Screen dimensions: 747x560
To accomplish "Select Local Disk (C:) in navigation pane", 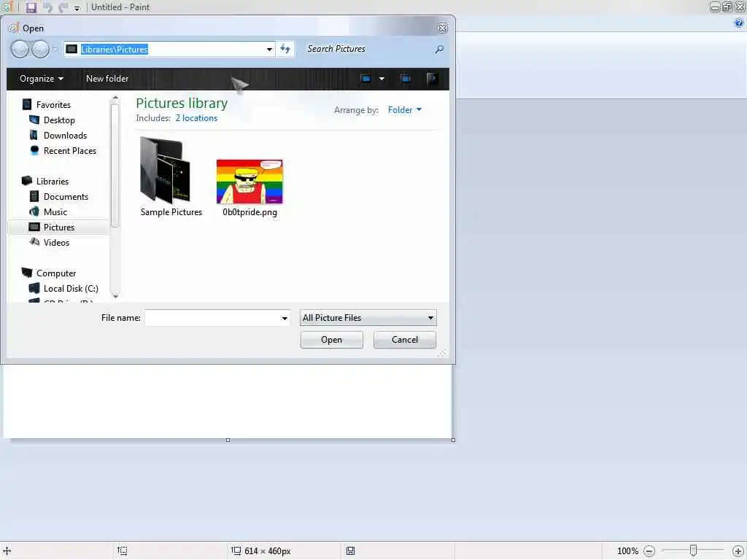I will pyautogui.click(x=71, y=289).
